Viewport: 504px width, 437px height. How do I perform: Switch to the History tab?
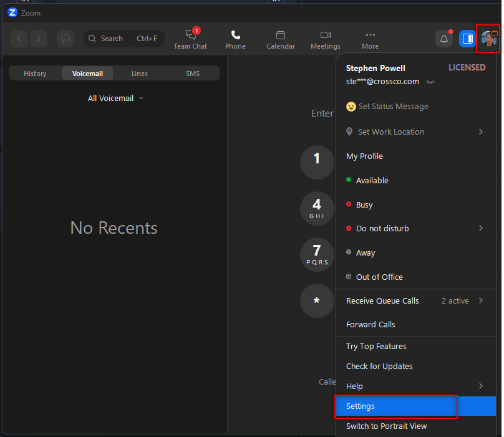tap(35, 74)
